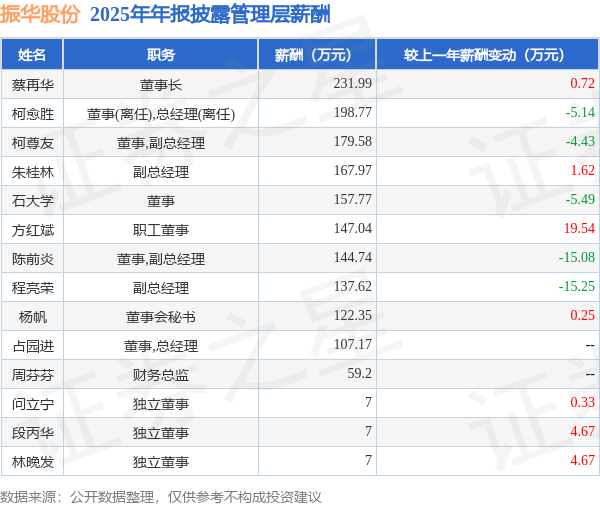Viewport: 600px width, 506px height.
Task: Click the change value 0.33
Action: click(x=582, y=402)
